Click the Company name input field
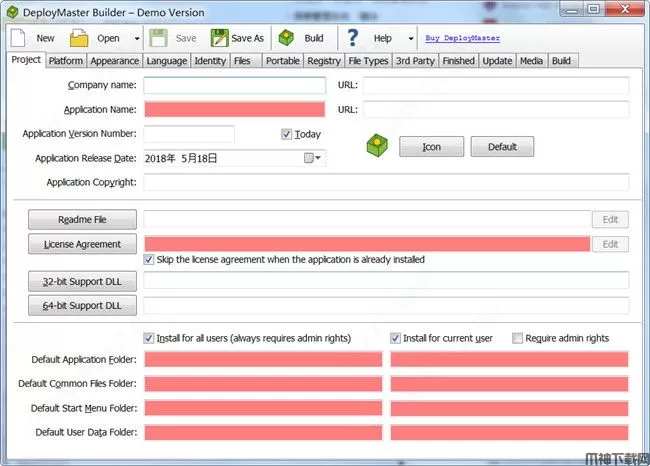The width and height of the screenshot is (650, 466). (235, 85)
